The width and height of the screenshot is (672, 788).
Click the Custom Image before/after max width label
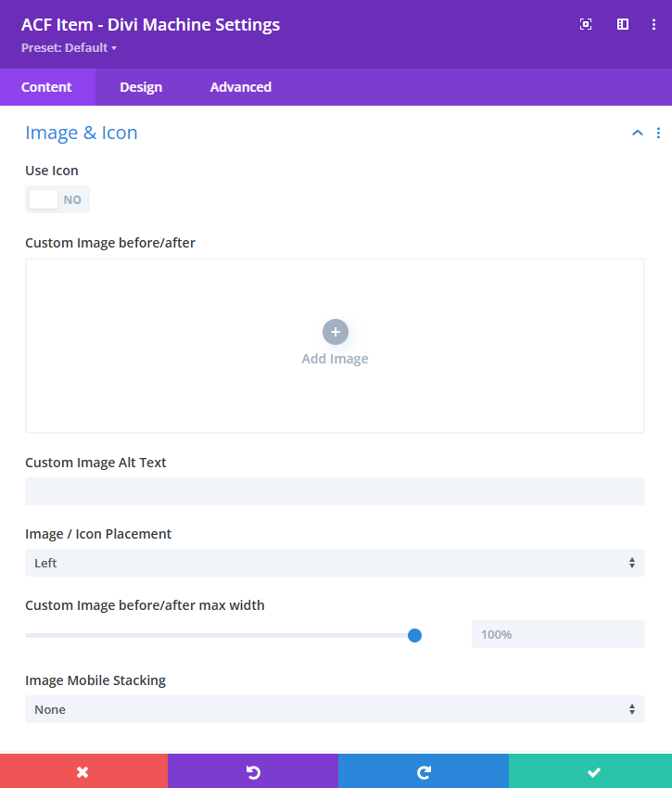145,605
